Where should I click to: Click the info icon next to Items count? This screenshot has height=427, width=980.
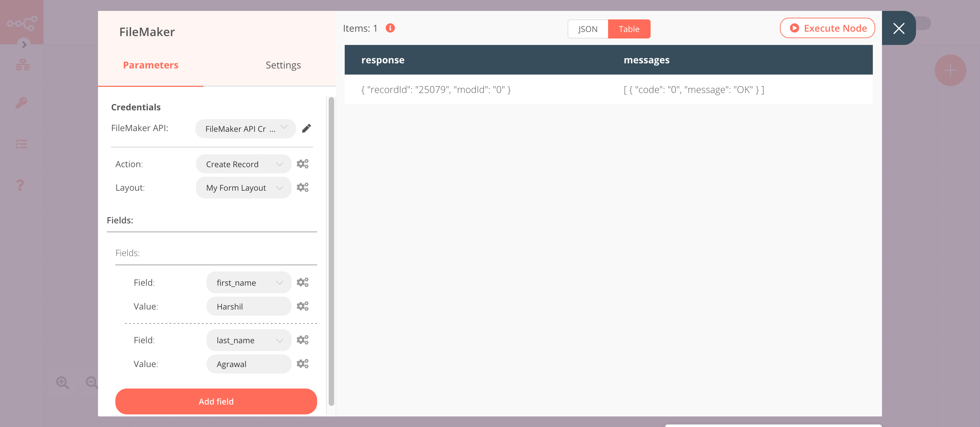pyautogui.click(x=390, y=28)
